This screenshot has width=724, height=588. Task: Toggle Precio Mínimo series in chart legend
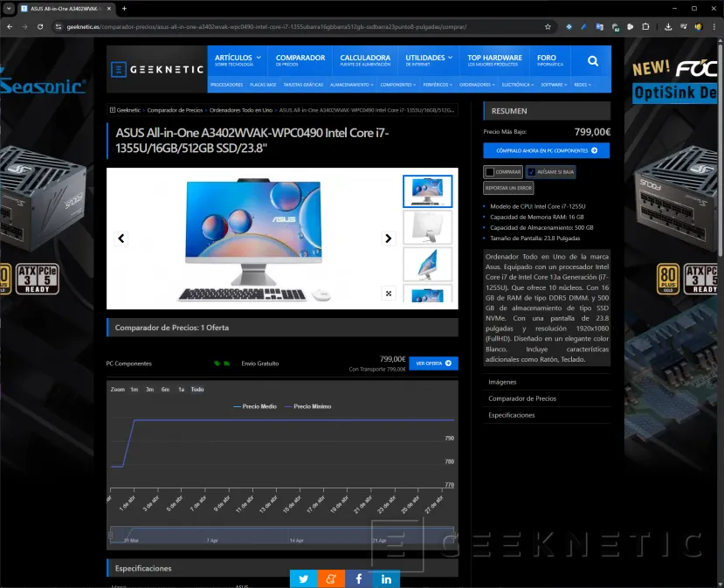308,406
